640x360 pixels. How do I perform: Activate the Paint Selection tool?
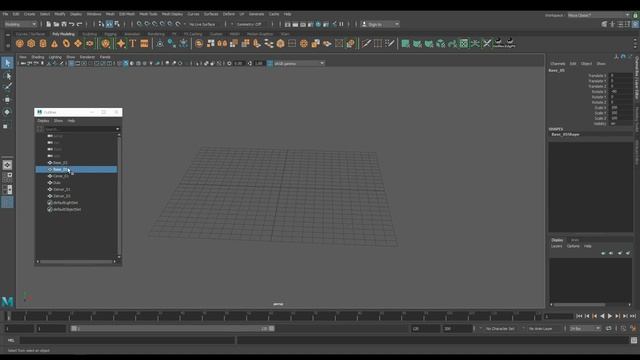(x=7, y=87)
